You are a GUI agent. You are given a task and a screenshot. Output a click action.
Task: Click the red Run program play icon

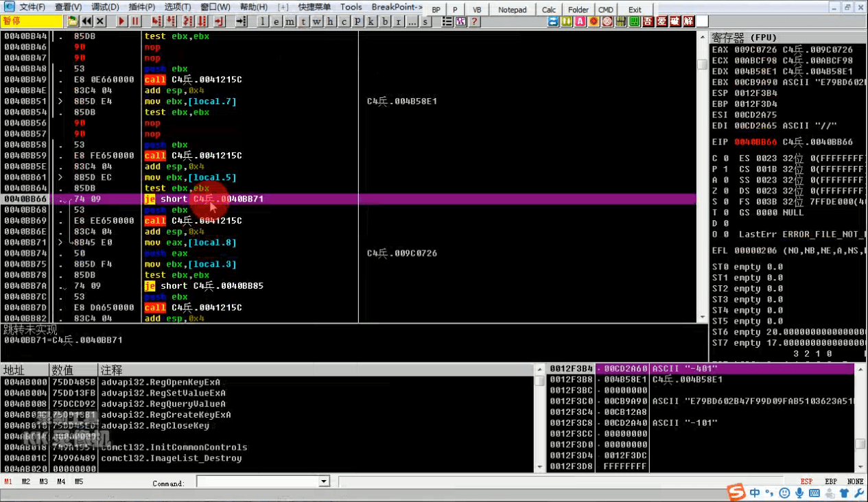[121, 21]
